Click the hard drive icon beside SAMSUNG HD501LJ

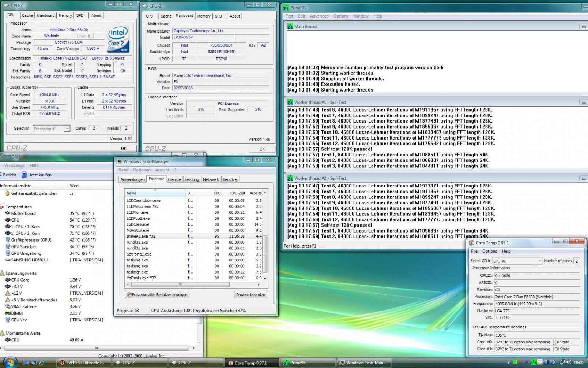[x=7, y=260]
